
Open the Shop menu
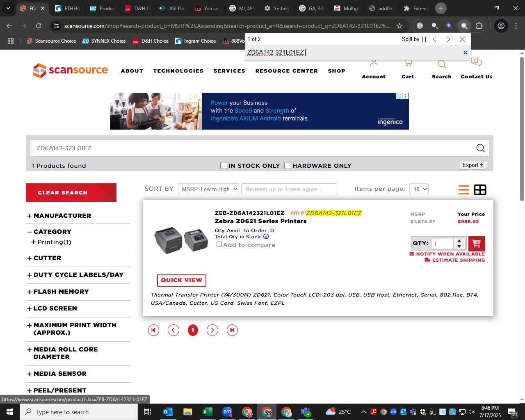pos(337,71)
